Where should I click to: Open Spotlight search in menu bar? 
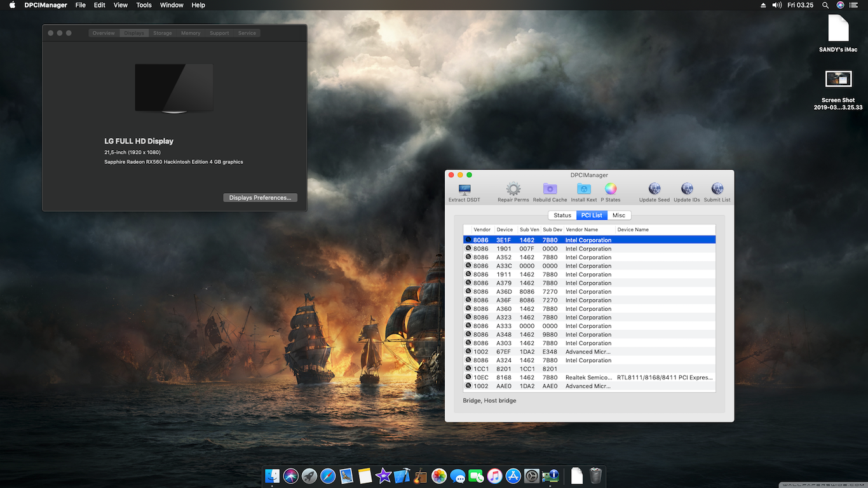(x=825, y=5)
